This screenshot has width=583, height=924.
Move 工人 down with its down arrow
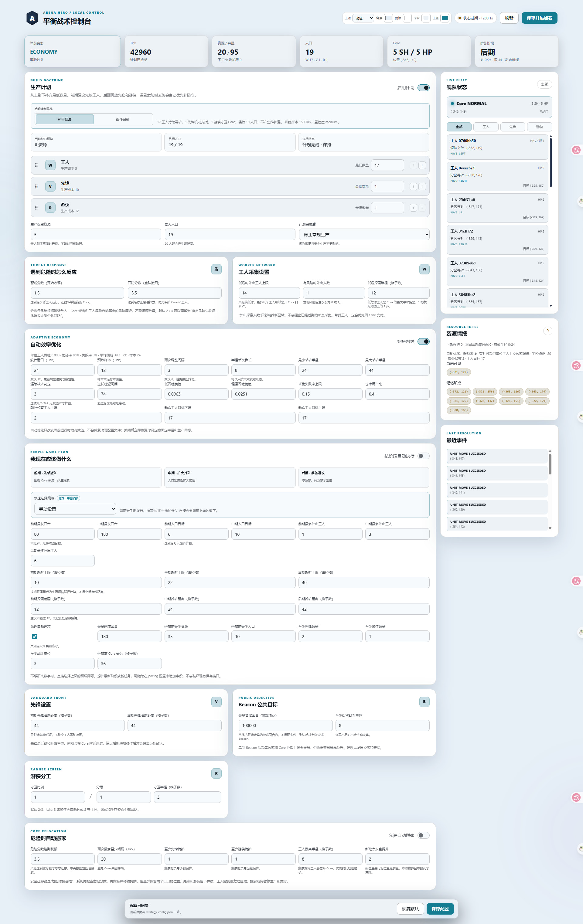[x=422, y=165]
